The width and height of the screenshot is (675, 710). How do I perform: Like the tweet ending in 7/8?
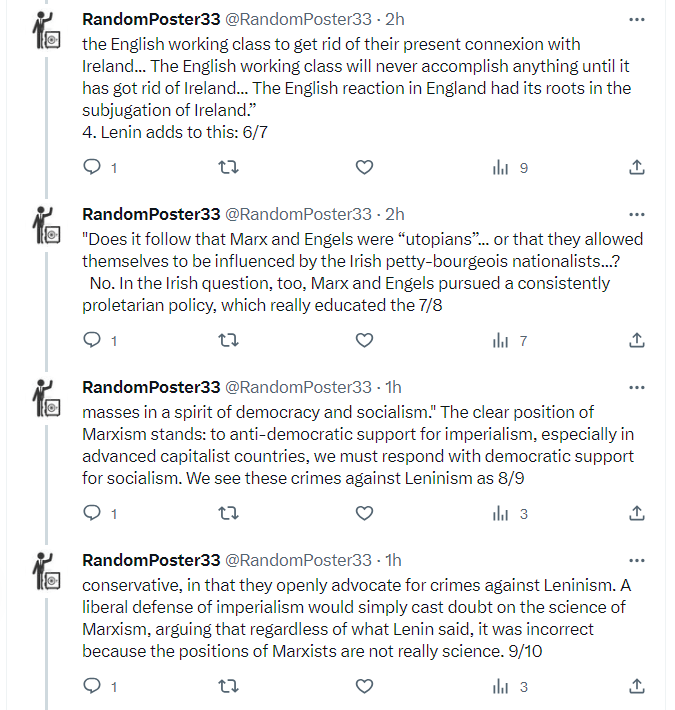pos(365,341)
